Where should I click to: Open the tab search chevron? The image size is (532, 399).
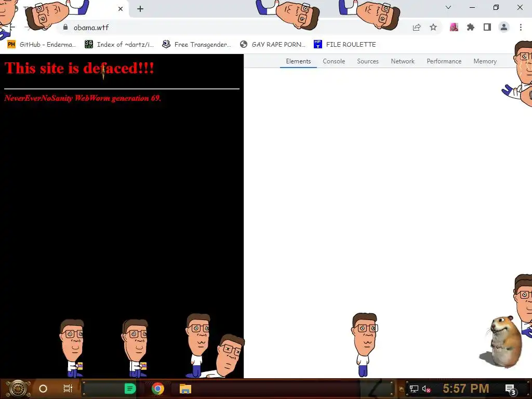(448, 7)
